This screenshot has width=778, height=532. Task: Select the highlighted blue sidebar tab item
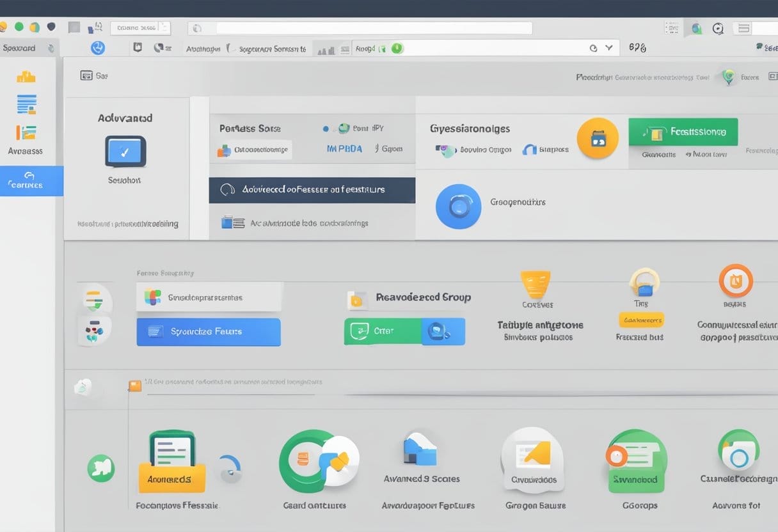click(31, 181)
